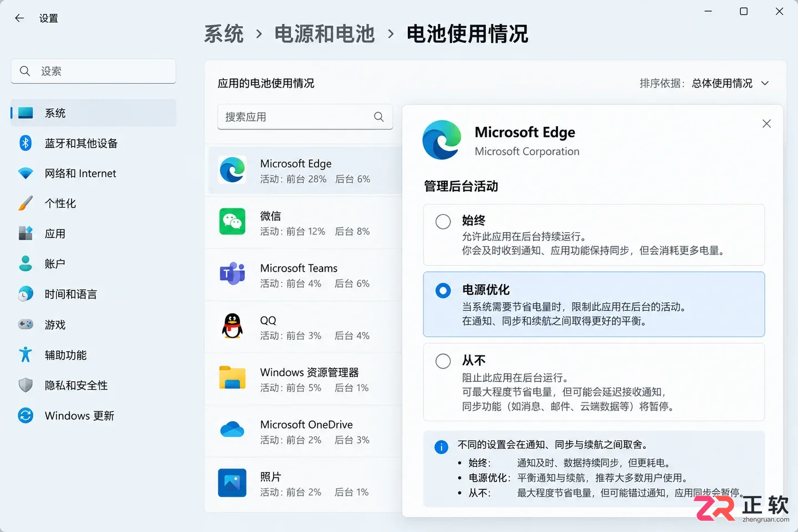Click the magnifier icon in settings search
The width and height of the screenshot is (798, 532).
(x=25, y=71)
